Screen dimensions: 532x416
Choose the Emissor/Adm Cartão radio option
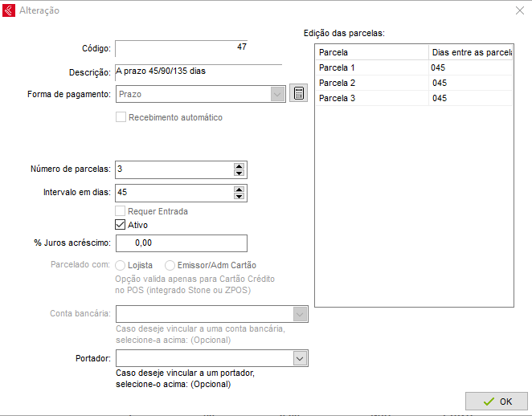[x=170, y=265]
